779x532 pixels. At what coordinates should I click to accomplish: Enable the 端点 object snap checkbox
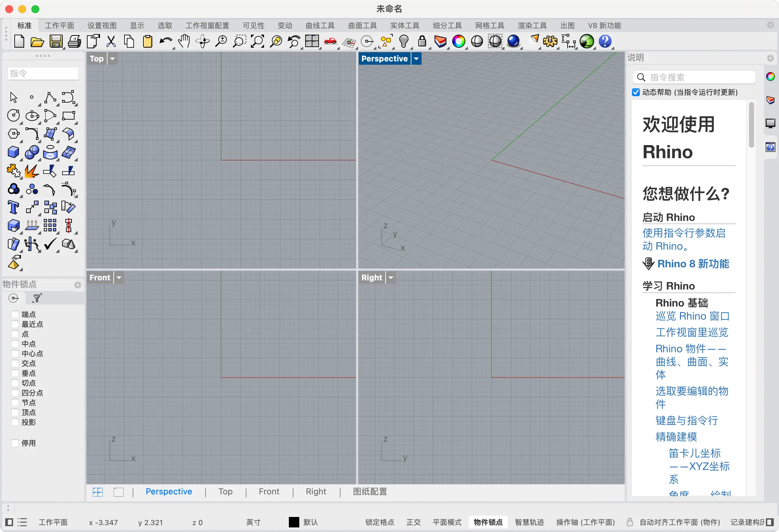15,314
